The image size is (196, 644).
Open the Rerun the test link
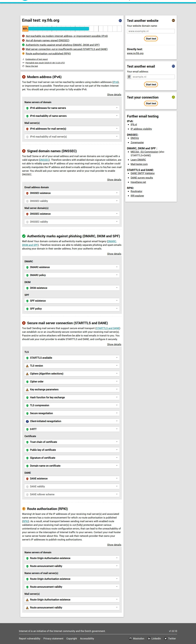32,66
